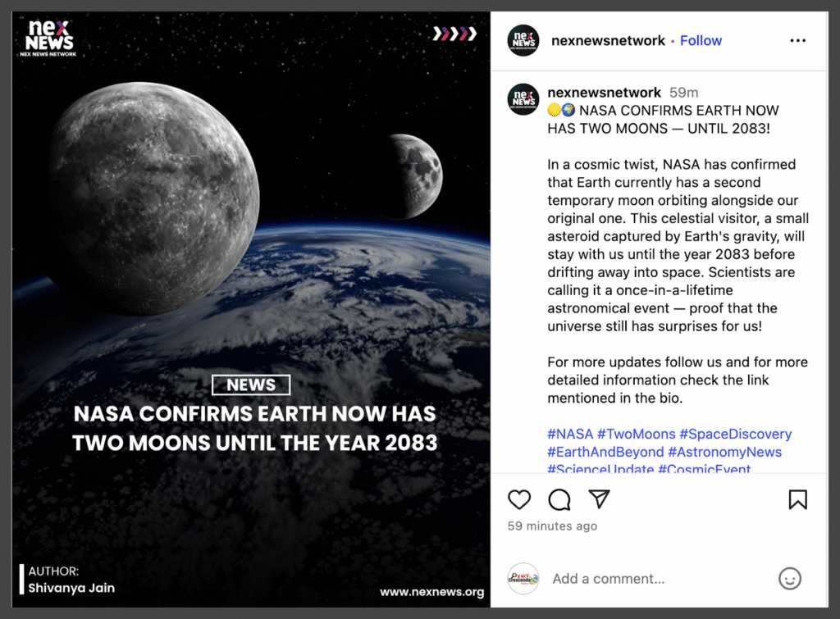Click the Nex News logo on the image
The height and width of the screenshot is (619, 840).
(x=49, y=39)
